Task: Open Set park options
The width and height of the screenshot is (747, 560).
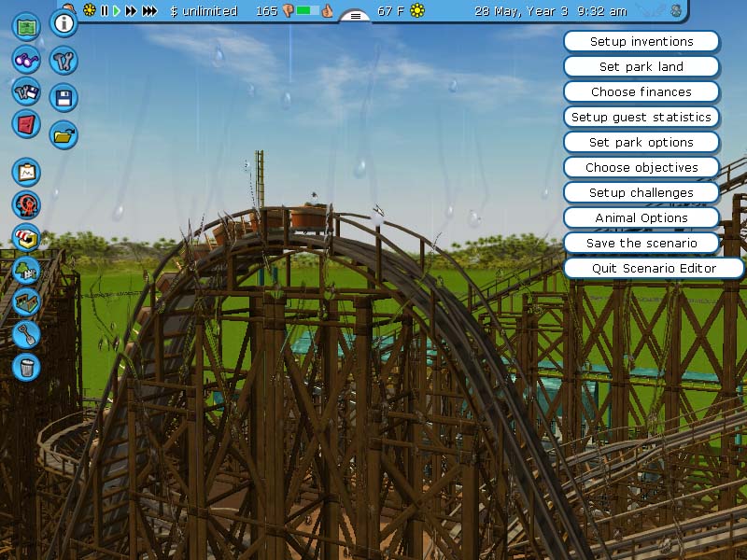Action: pos(641,143)
